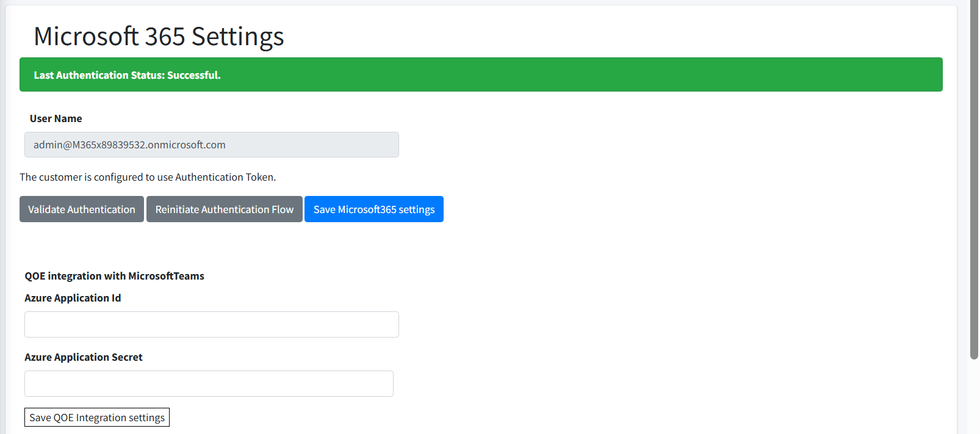Viewport: 980px width, 434px height.
Task: Click the Microsoft 365 Settings heading
Action: 159,37
